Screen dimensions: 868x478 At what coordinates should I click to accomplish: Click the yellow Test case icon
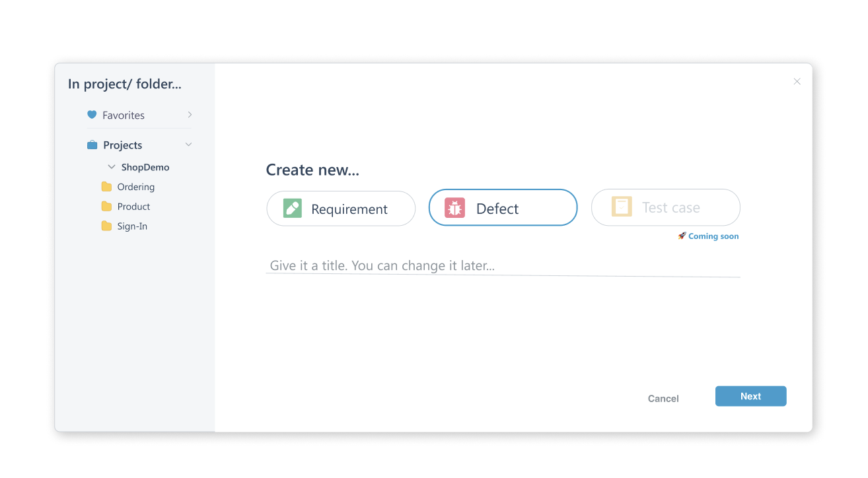621,207
